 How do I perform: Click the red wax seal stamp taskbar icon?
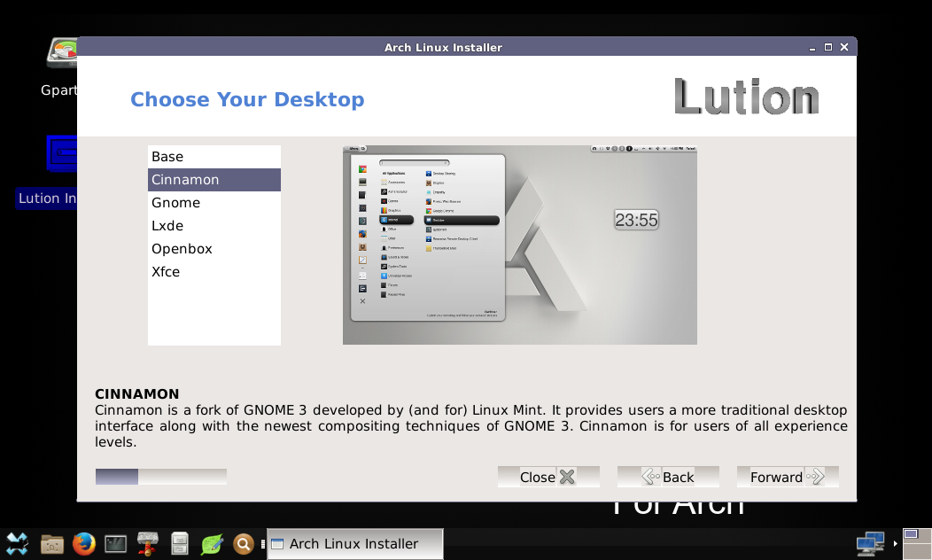[x=147, y=543]
